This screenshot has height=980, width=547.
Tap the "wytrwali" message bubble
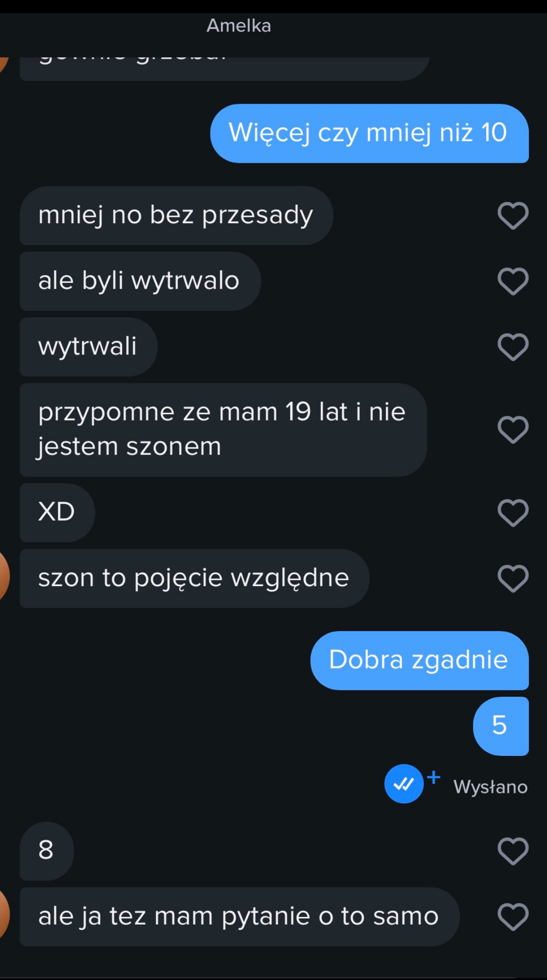pos(88,347)
